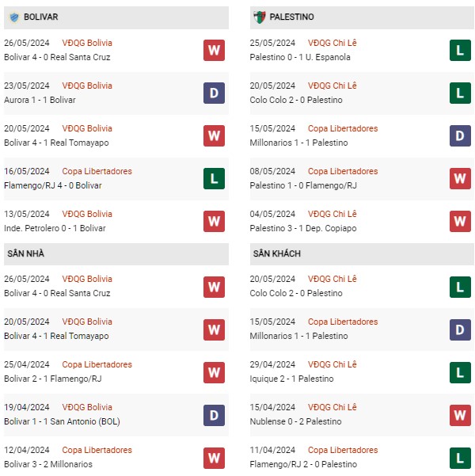Click the W badge for Nublense 0 - 2 Palestino
The height and width of the screenshot is (476, 475).
tap(460, 416)
